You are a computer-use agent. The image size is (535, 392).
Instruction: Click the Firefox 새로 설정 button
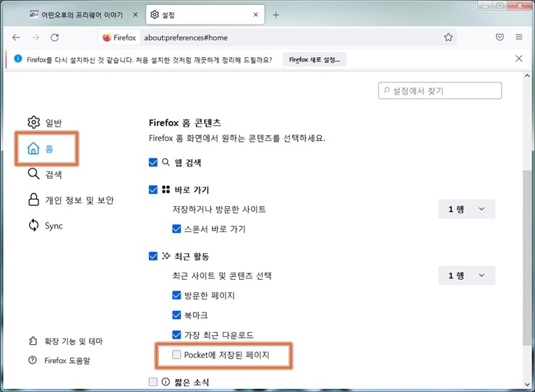314,59
